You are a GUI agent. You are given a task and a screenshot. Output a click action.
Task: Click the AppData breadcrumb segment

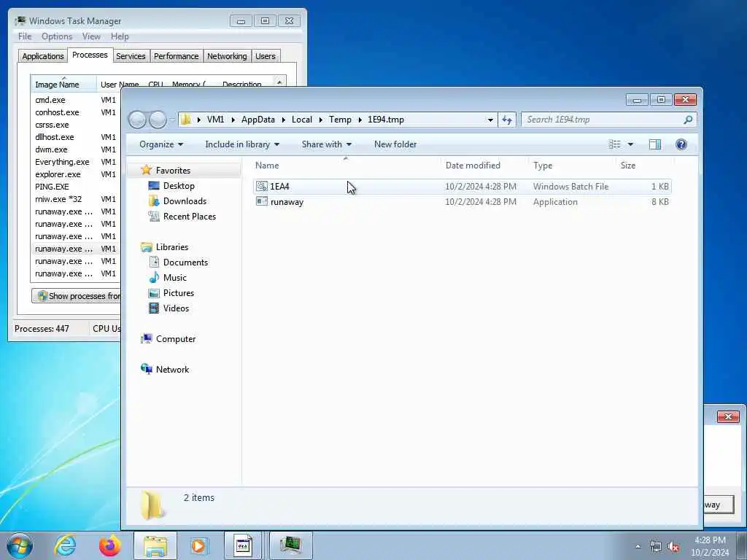[258, 120]
